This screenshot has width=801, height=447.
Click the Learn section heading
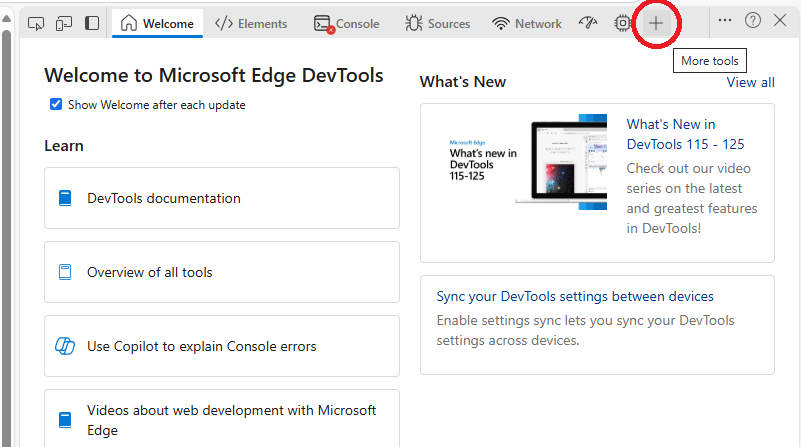(x=64, y=146)
